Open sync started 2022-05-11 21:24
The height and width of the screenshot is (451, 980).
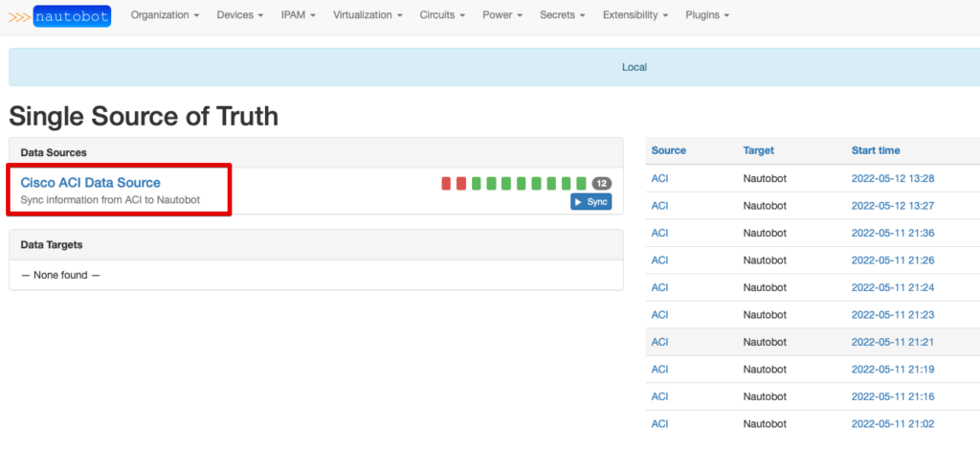click(x=893, y=287)
